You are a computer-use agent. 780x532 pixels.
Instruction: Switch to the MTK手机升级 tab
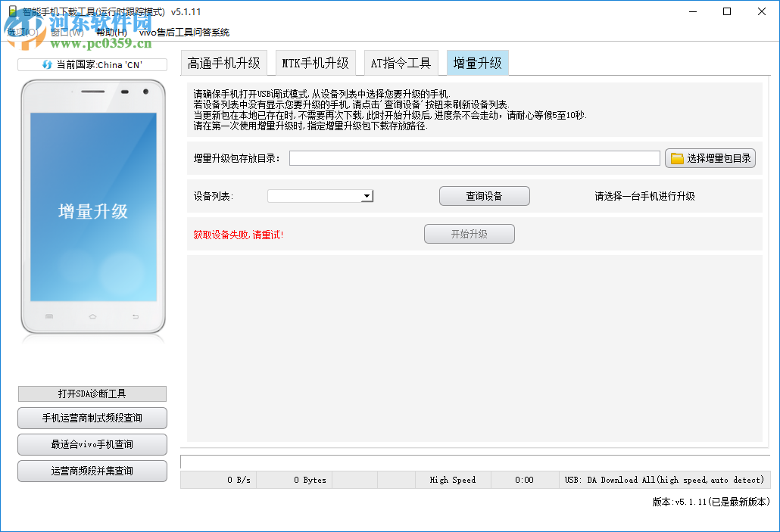315,64
